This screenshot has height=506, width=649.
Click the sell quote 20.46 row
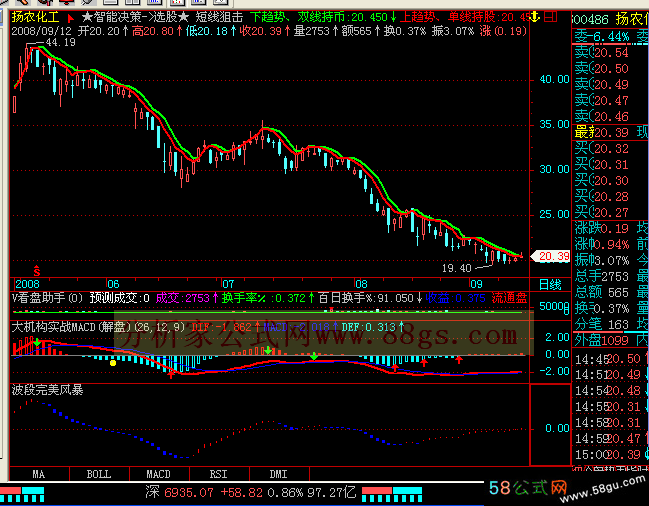tap(601, 116)
